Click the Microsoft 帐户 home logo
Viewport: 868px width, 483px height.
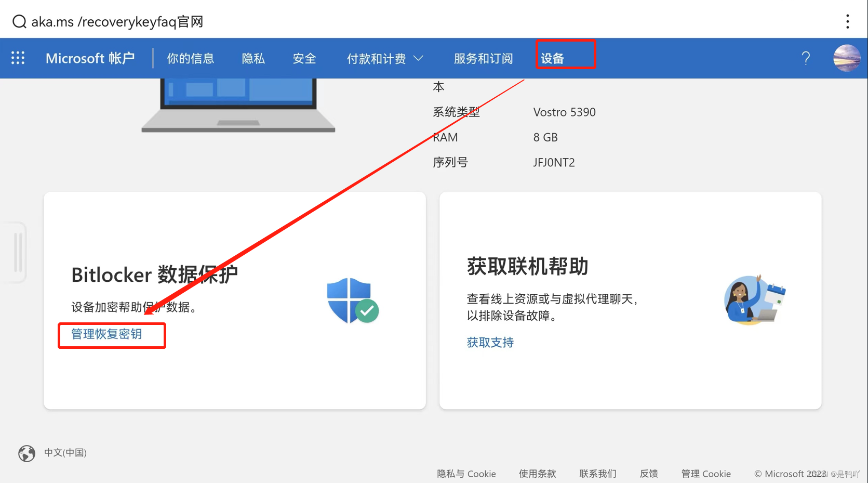(x=90, y=58)
